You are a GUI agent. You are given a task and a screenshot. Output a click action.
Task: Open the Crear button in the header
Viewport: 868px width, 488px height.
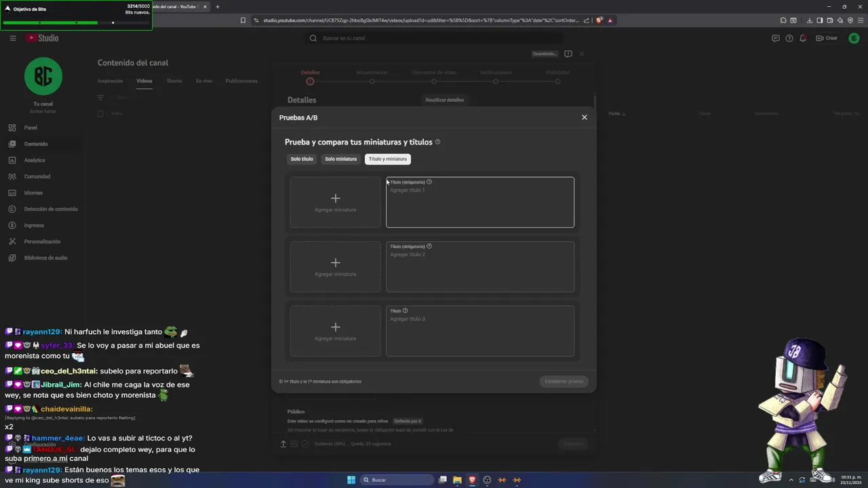pos(827,38)
